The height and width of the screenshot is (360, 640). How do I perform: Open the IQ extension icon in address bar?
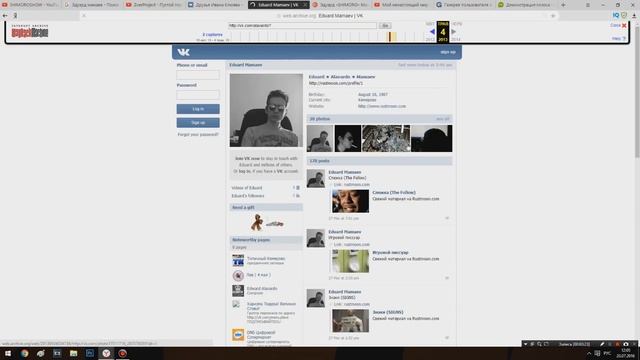(616, 15)
